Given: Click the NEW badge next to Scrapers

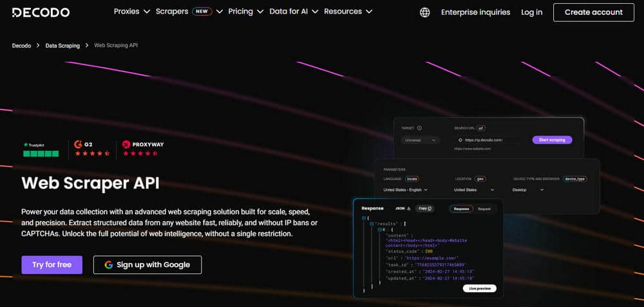Looking at the screenshot, I should 202,12.
